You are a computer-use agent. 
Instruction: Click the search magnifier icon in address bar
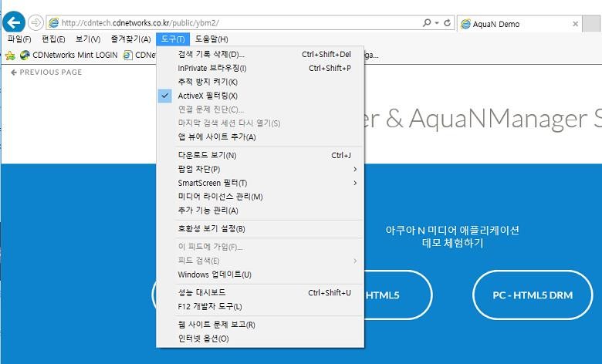[x=427, y=23]
